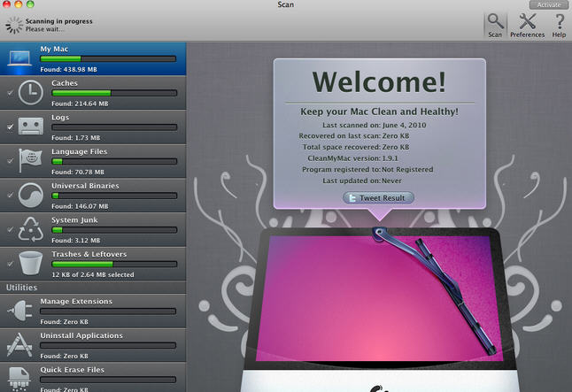Image resolution: width=572 pixels, height=392 pixels.
Task: Click the Tweet Result button
Action: pos(378,197)
